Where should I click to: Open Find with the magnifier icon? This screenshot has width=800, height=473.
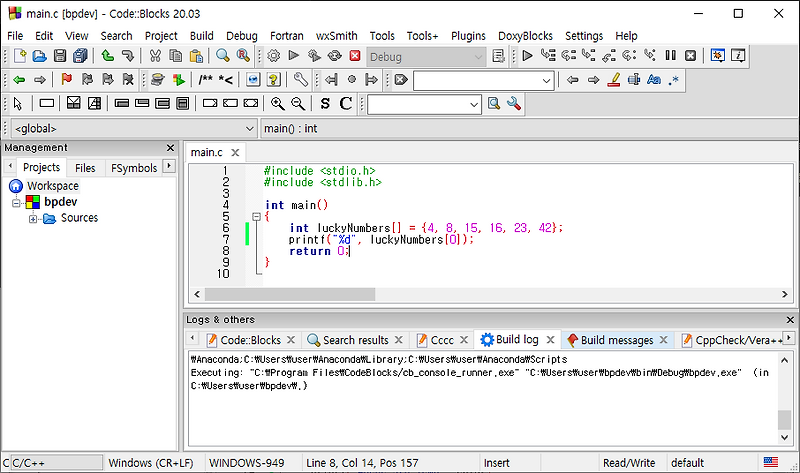tap(222, 56)
